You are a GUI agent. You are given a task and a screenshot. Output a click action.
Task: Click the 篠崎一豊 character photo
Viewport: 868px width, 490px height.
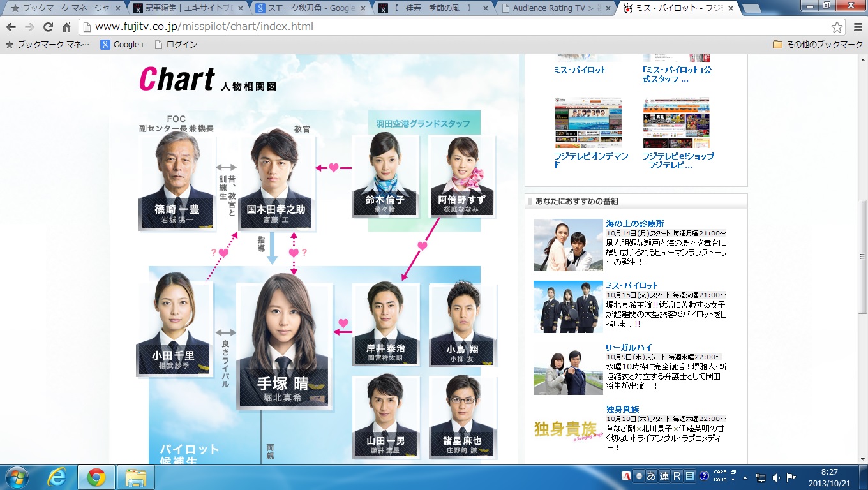(x=177, y=181)
